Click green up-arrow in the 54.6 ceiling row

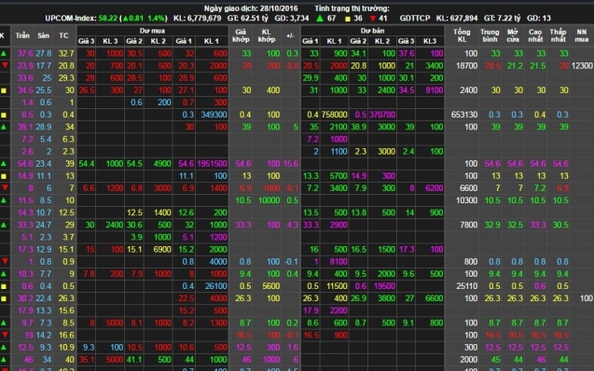4,164
